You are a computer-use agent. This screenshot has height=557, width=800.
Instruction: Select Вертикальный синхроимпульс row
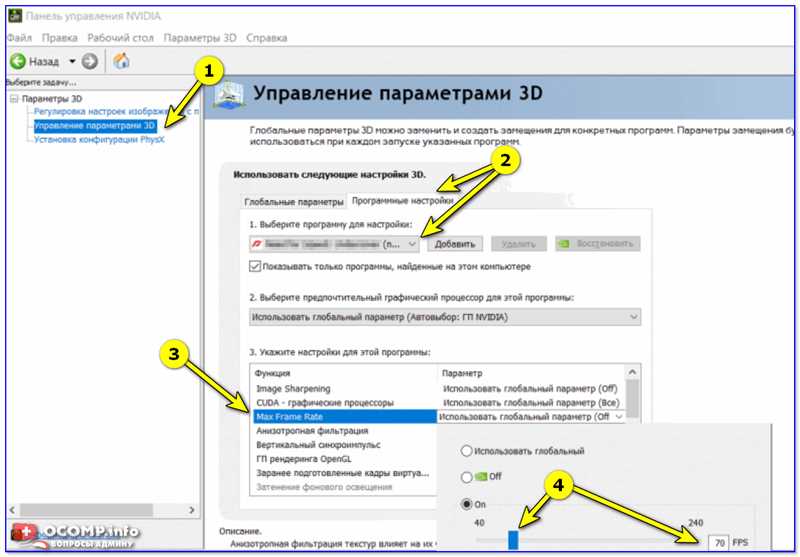pyautogui.click(x=345, y=445)
